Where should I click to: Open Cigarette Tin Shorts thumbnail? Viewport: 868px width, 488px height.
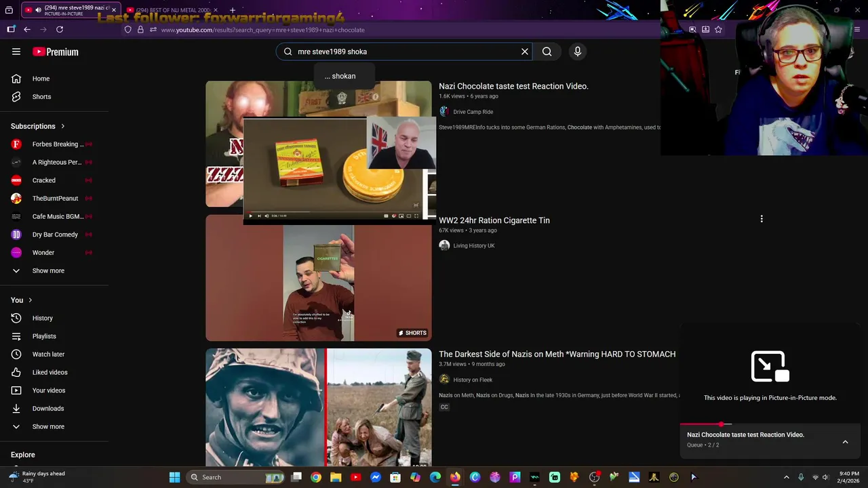tap(318, 278)
